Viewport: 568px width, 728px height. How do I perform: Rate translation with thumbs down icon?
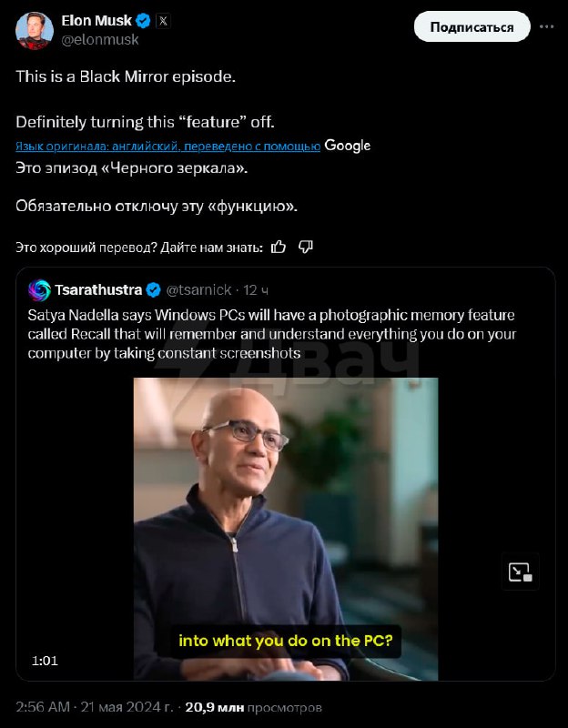pos(305,247)
